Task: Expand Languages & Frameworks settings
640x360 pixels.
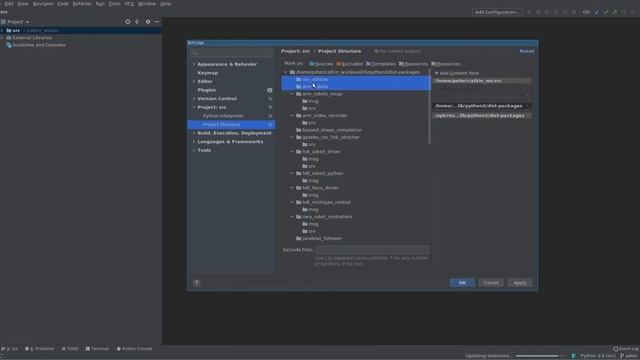Action: pyautogui.click(x=194, y=142)
